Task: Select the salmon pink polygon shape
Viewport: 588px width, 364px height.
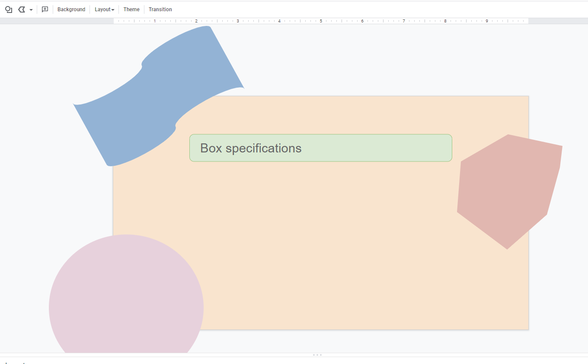Action: tap(508, 190)
